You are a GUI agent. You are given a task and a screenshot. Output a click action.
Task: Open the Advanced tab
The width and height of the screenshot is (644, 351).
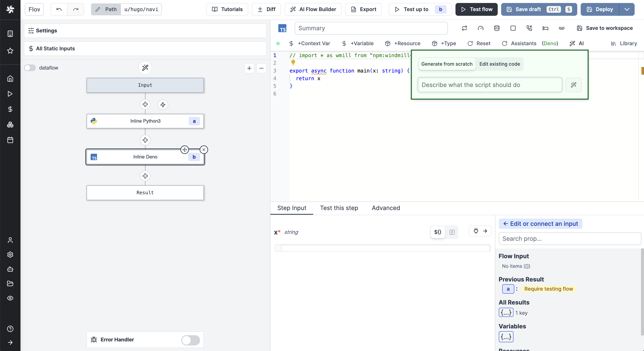pos(386,208)
